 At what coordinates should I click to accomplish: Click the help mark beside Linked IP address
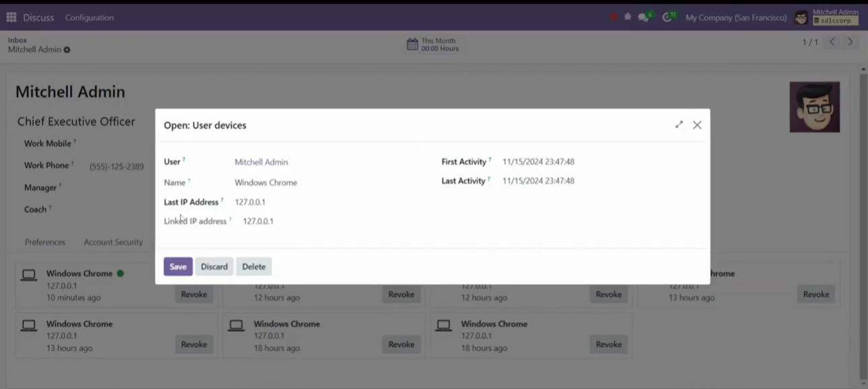point(230,218)
